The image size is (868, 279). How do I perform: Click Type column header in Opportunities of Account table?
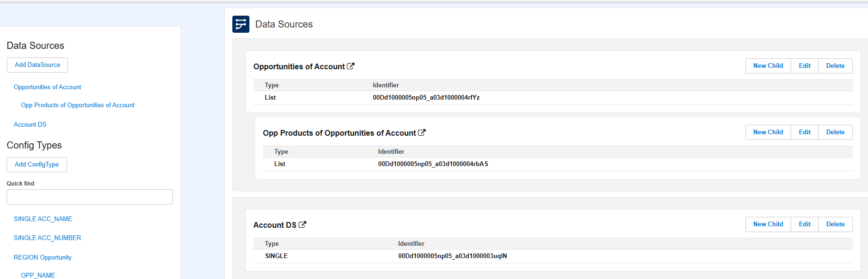coord(271,85)
